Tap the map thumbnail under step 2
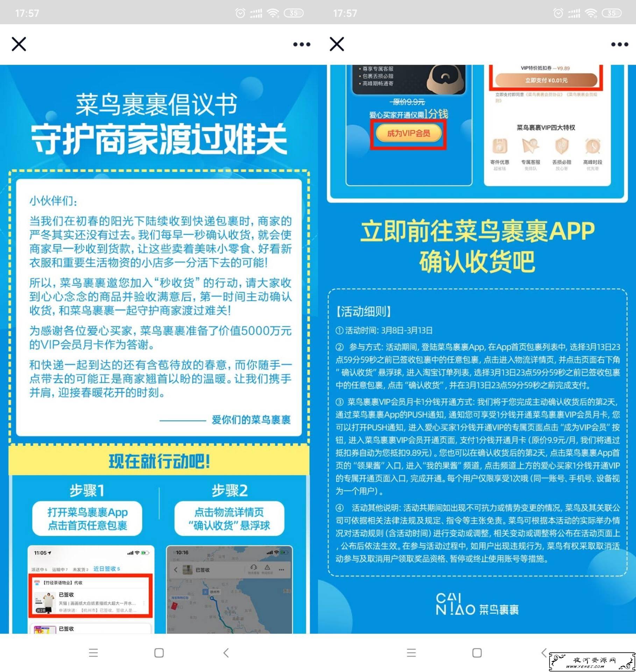Image resolution: width=636 pixels, height=672 pixels. point(229,590)
